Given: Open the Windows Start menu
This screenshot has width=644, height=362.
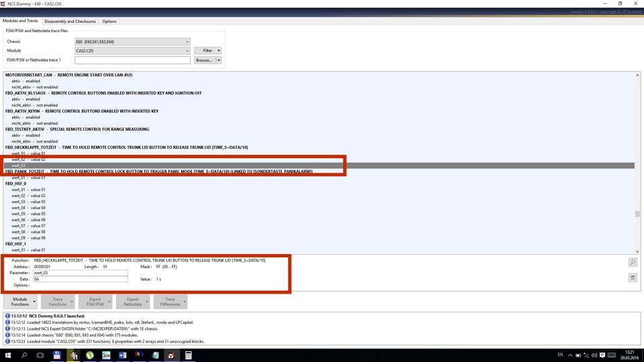Looking at the screenshot, I should 8,355.
